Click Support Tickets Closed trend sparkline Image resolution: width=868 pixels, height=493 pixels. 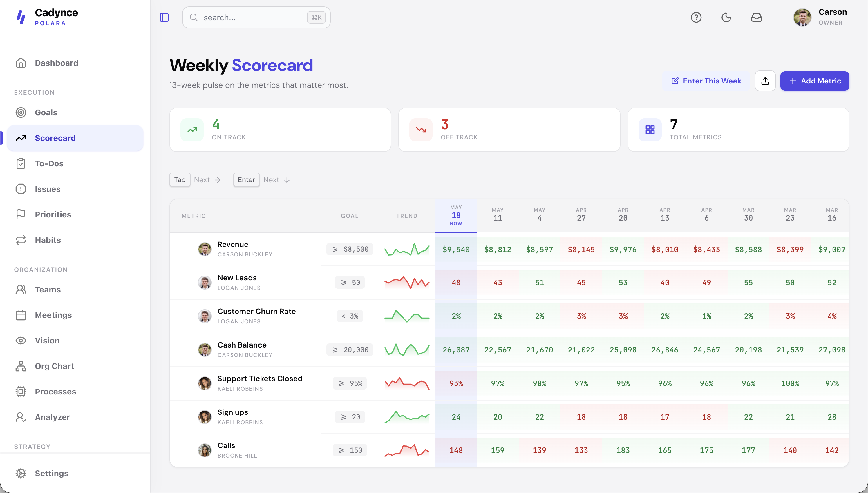(x=407, y=383)
